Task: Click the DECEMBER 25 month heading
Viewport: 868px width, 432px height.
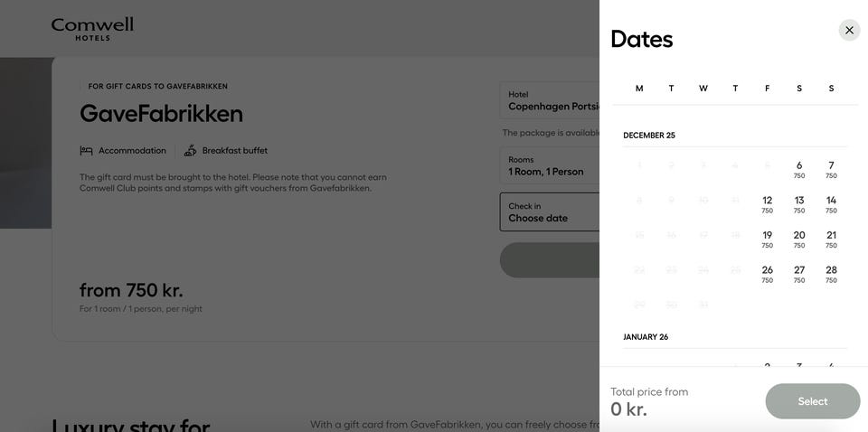Action: [x=649, y=136]
